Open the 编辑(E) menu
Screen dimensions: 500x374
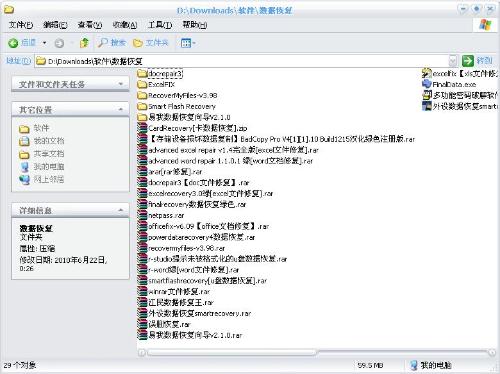click(x=55, y=25)
